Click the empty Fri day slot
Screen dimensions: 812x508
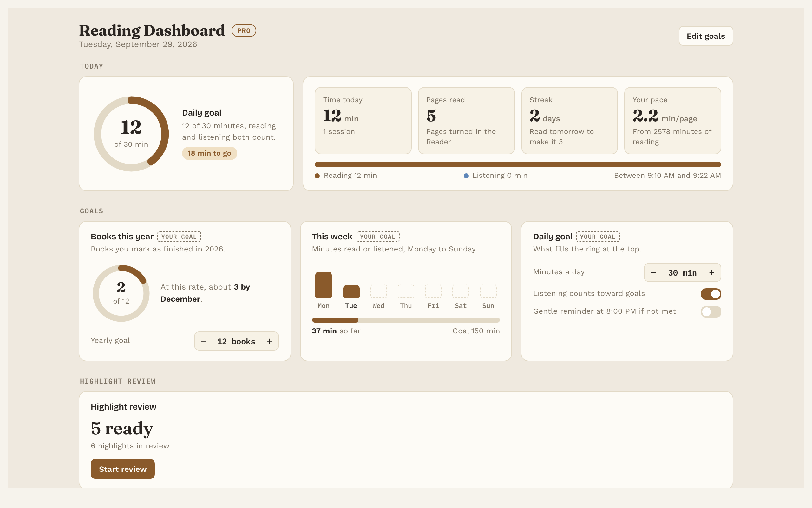433,291
